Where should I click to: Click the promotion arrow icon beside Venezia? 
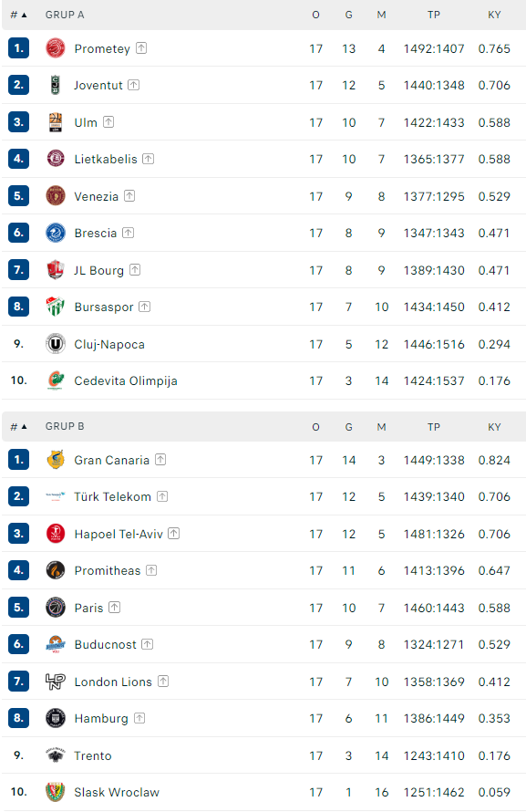pyautogui.click(x=129, y=196)
